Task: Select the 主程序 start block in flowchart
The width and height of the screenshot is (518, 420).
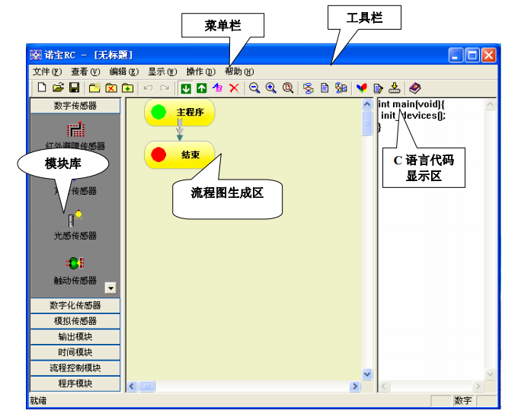Action: click(x=179, y=113)
